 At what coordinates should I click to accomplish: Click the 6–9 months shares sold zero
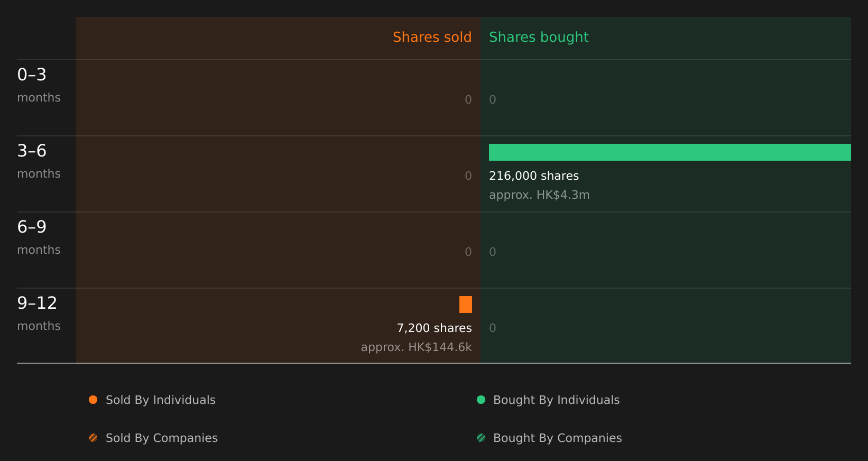point(468,252)
